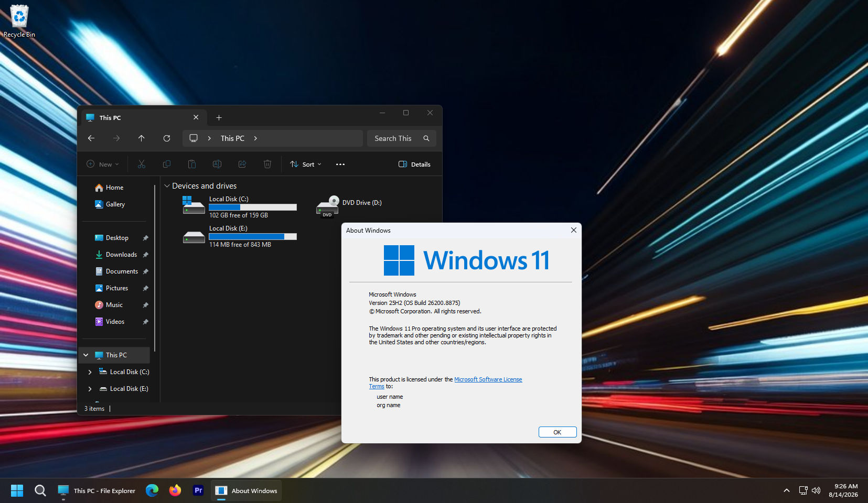Expand breadcrumb chevron before This PC
Image resolution: width=868 pixels, height=503 pixels.
coord(209,138)
